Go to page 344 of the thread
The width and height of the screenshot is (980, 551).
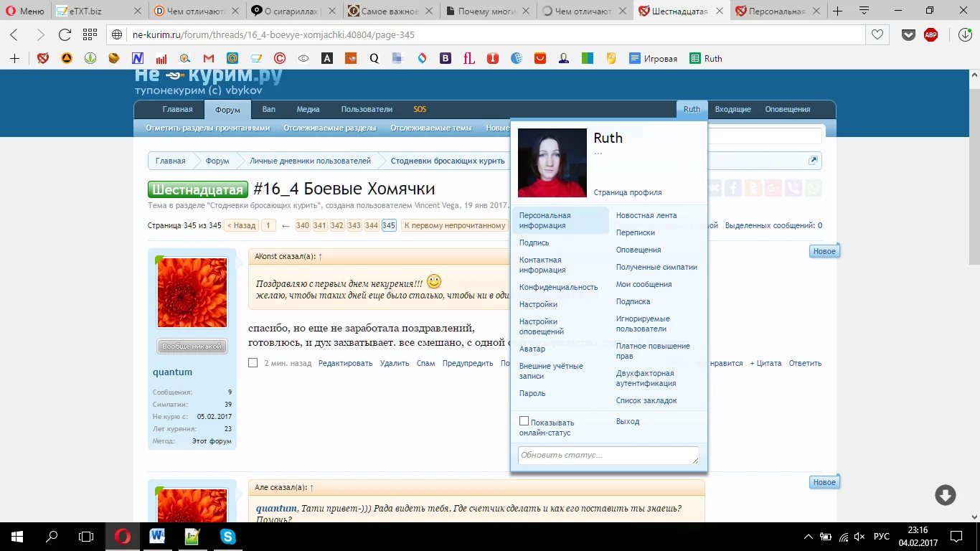[371, 225]
